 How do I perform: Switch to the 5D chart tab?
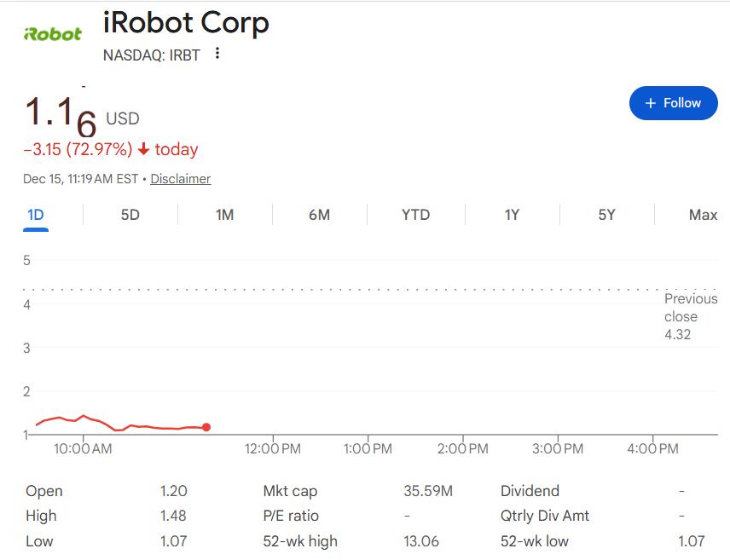point(130,215)
